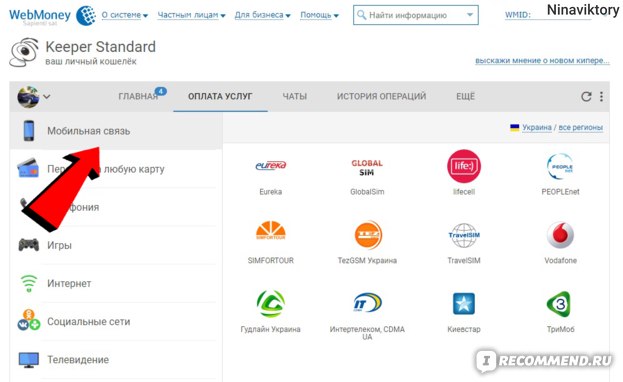This screenshot has width=623, height=382.
Task: Expand the 'О системе' dropdown menu
Action: [125, 15]
